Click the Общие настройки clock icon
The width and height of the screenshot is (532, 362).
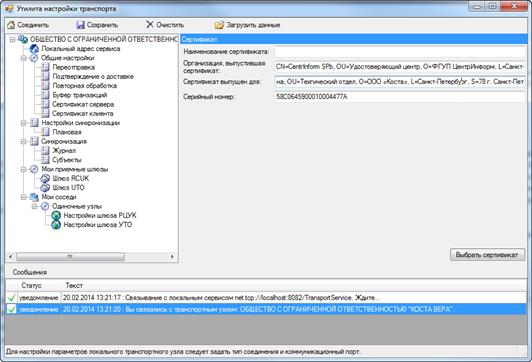pos(34,58)
